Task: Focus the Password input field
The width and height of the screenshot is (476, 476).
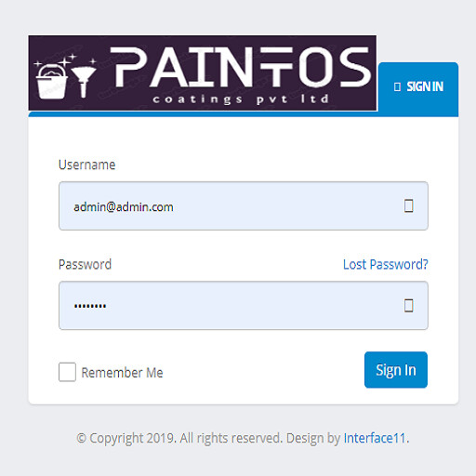Action: 244,306
